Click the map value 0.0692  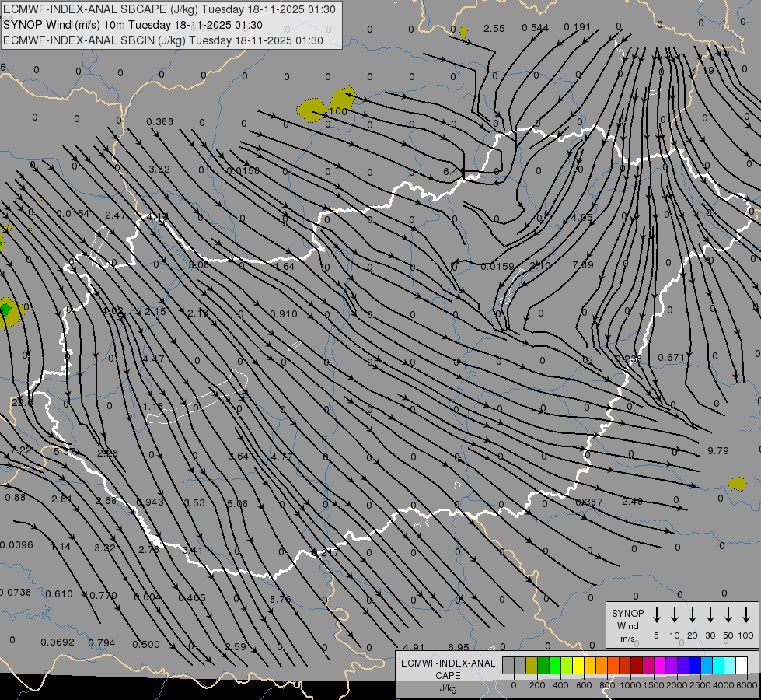tap(58, 642)
